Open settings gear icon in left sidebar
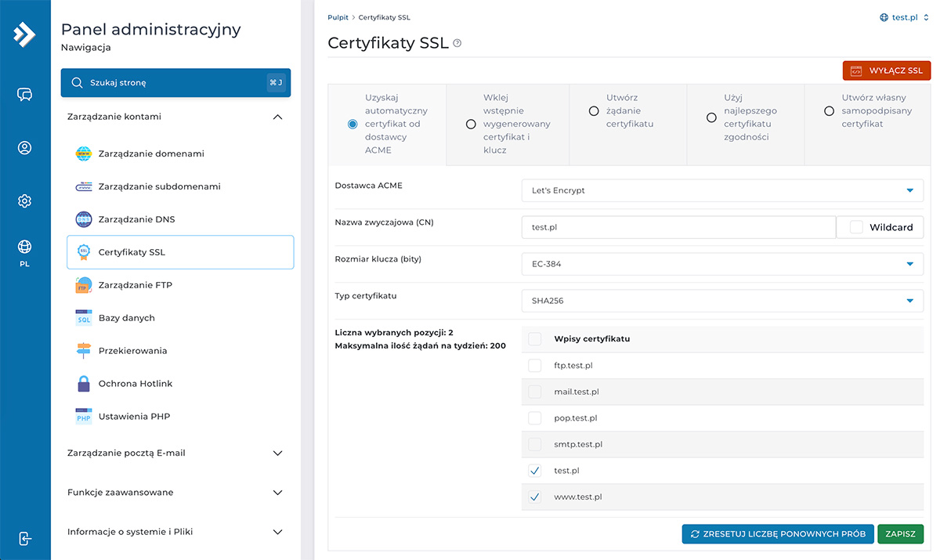 24,201
